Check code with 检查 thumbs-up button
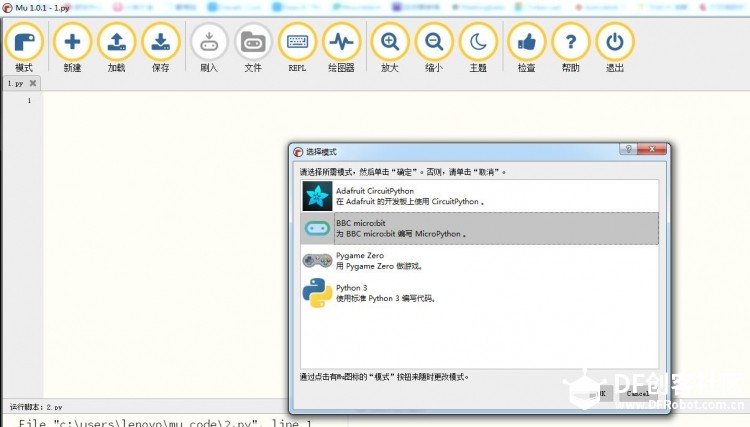Screen dimensions: 750x427 [527, 47]
